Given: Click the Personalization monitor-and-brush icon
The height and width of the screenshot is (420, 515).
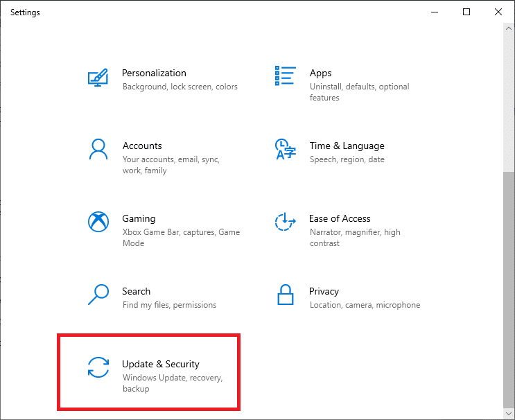Looking at the screenshot, I should pyautogui.click(x=98, y=78).
